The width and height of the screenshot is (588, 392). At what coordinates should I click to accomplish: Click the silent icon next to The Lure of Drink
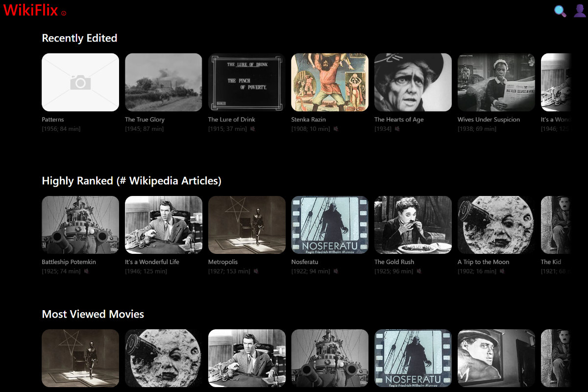pyautogui.click(x=253, y=129)
